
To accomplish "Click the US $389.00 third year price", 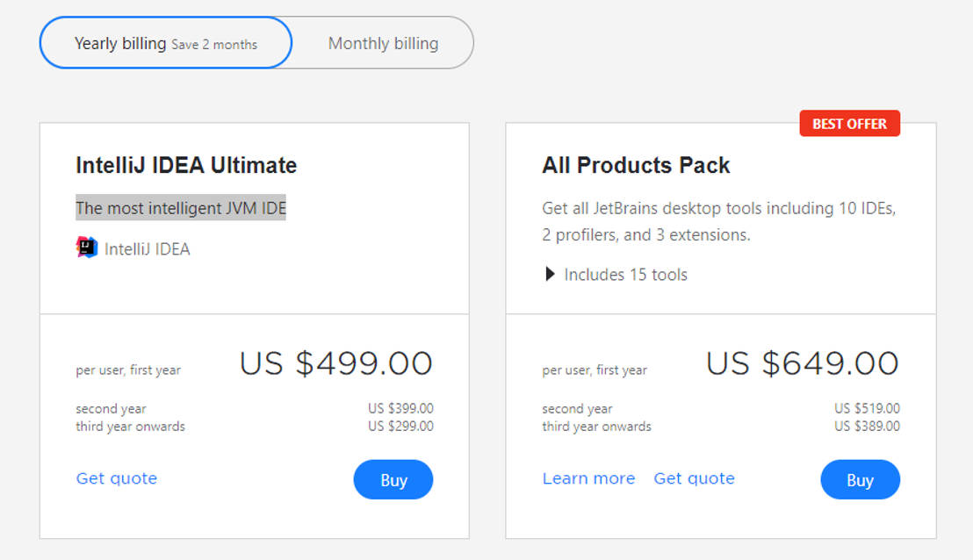I will (x=867, y=427).
